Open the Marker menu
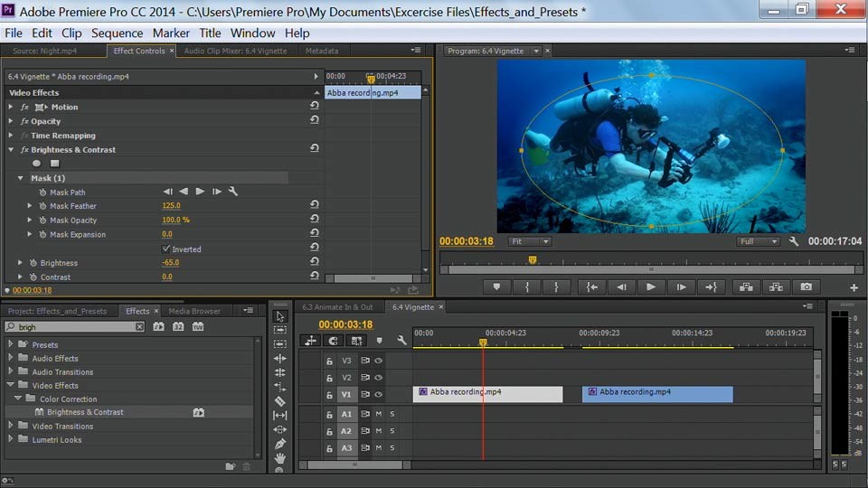This screenshot has width=868, height=488. pyautogui.click(x=171, y=33)
